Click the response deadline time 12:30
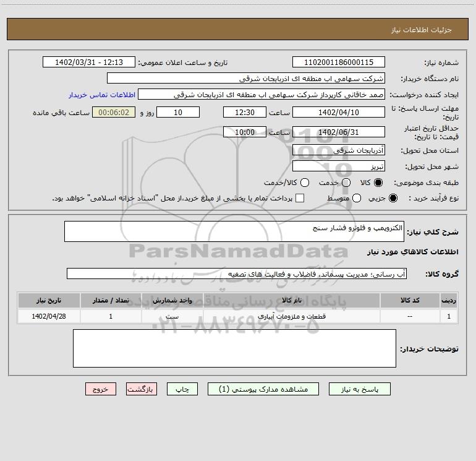Screen dimensions: 476x461 tap(245, 112)
